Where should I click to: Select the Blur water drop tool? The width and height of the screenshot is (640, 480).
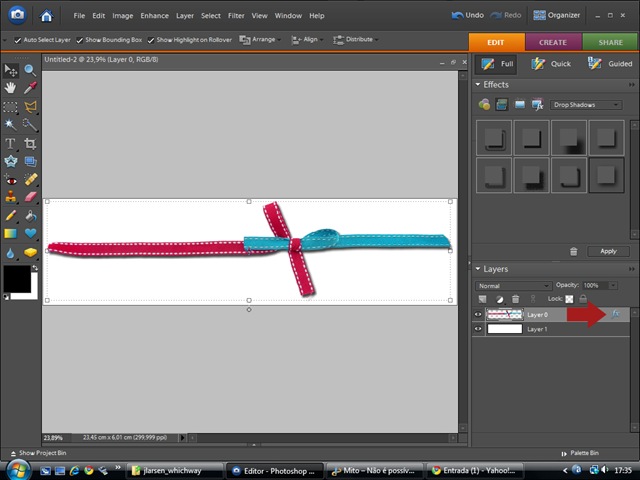pos(11,253)
